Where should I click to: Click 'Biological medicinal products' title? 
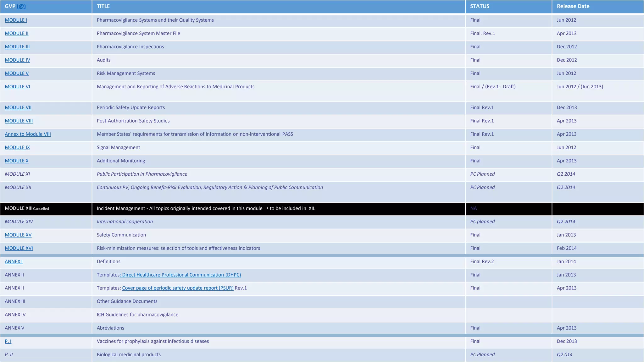[129, 354]
